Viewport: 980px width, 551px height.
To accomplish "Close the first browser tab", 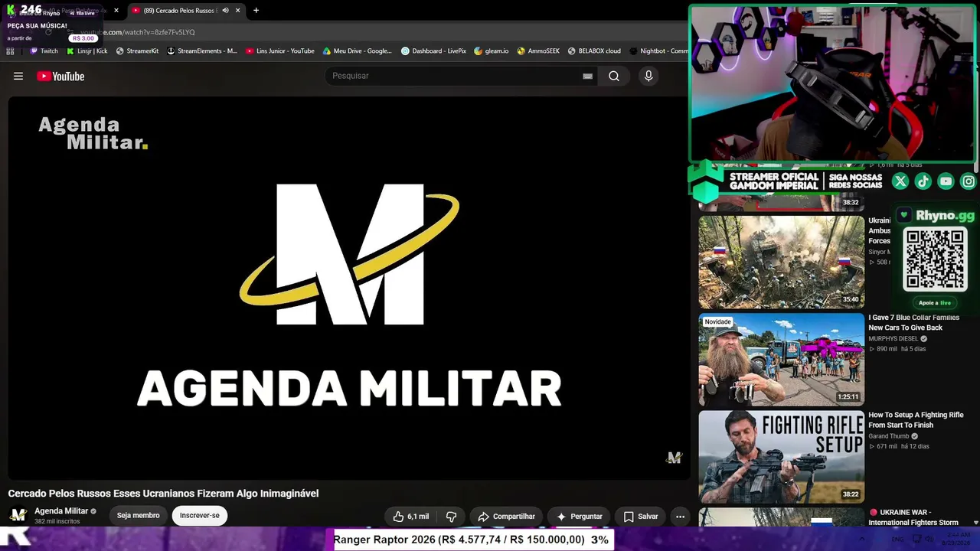I will (116, 10).
